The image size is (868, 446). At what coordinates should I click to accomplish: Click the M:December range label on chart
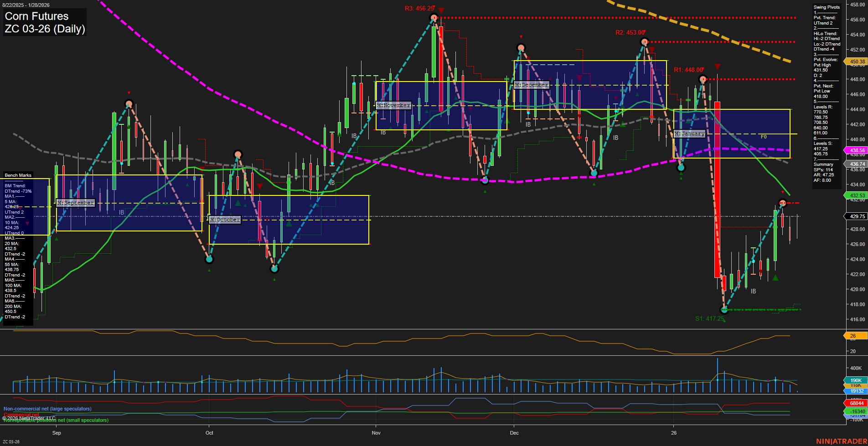click(x=531, y=85)
